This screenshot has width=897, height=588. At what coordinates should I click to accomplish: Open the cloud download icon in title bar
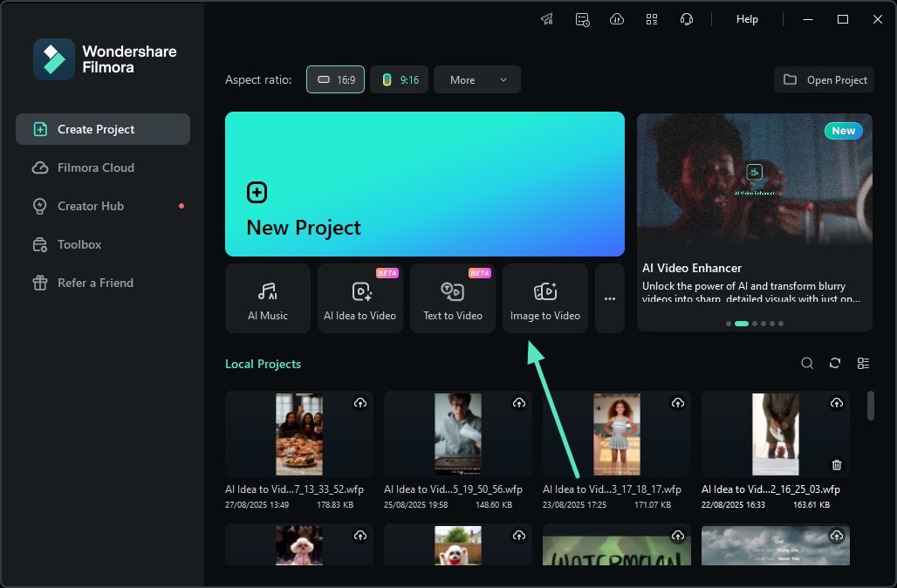[x=617, y=19]
